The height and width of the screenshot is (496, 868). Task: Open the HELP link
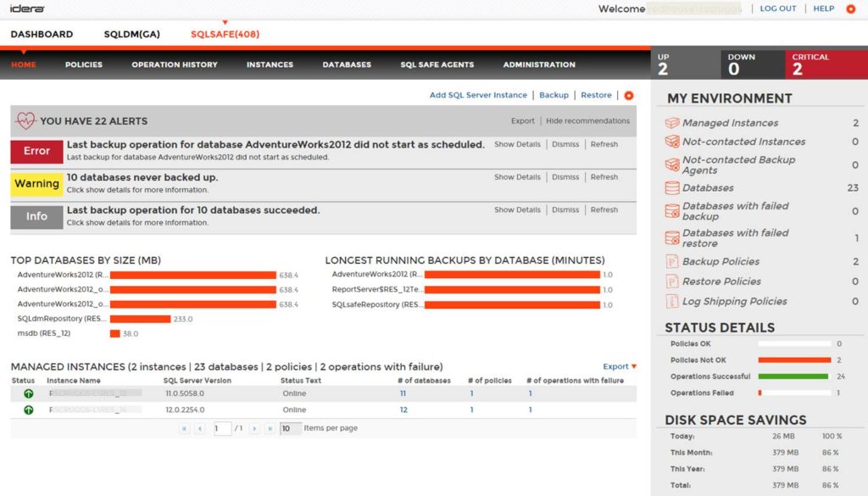(823, 8)
